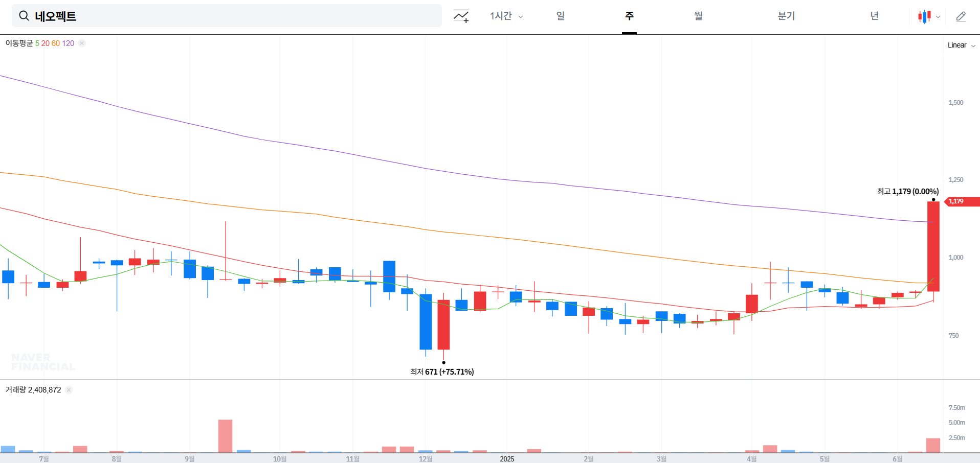Viewport: 980px width, 463px height.
Task: Open the candlestick chart type icon
Action: (x=924, y=16)
